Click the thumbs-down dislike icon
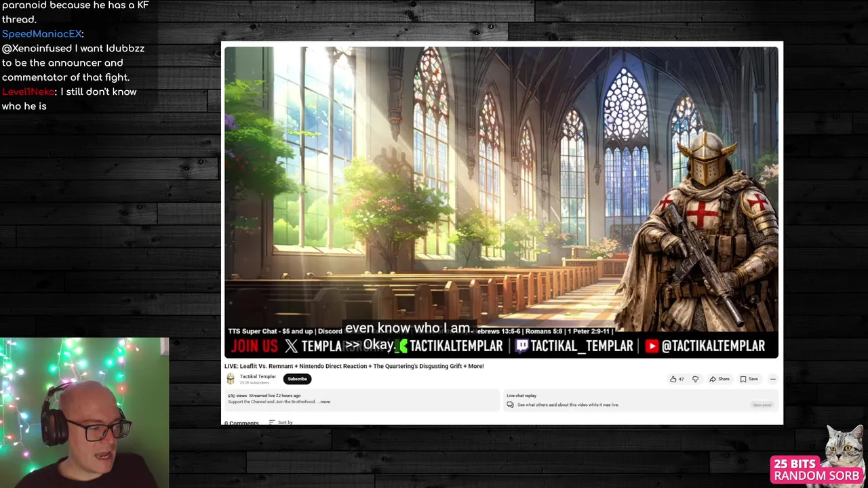 [x=695, y=379]
